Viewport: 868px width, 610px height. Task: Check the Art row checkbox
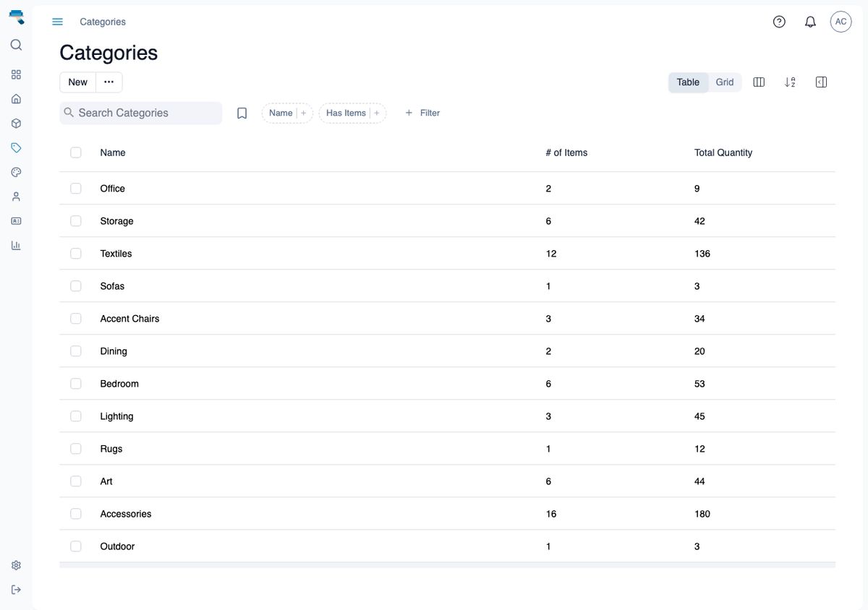(76, 481)
